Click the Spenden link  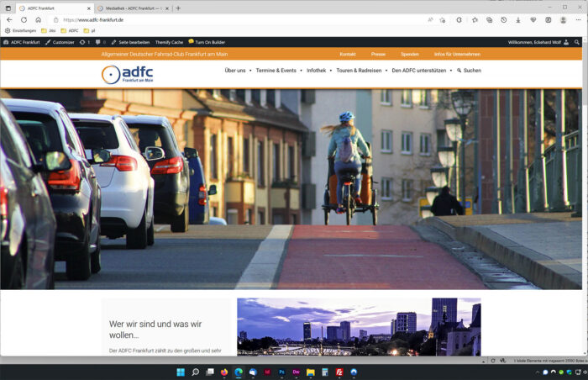pos(409,54)
